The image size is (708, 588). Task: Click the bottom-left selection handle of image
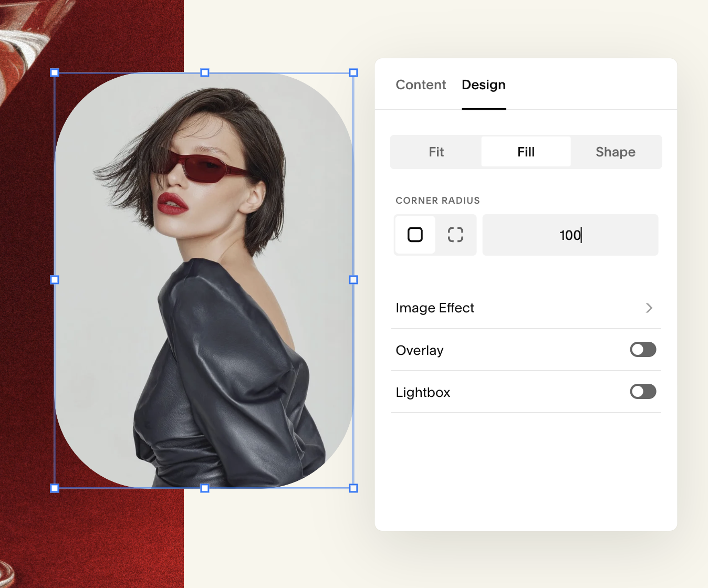(x=55, y=488)
